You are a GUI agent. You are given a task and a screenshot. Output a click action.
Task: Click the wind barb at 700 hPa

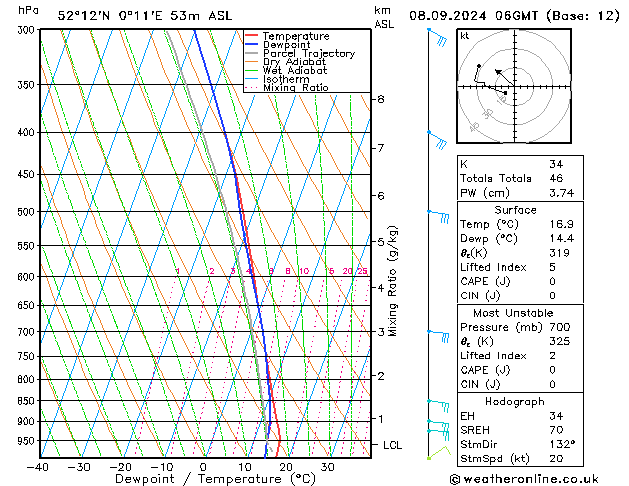tap(438, 336)
